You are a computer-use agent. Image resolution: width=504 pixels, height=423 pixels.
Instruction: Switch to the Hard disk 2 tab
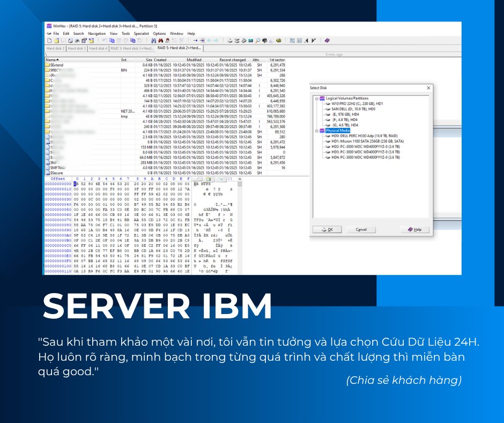point(55,49)
